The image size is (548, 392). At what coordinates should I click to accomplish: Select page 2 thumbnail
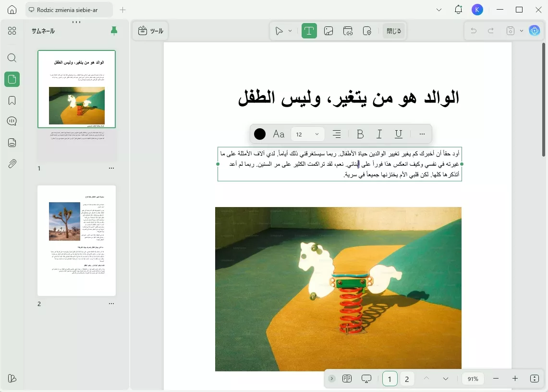[76, 241]
